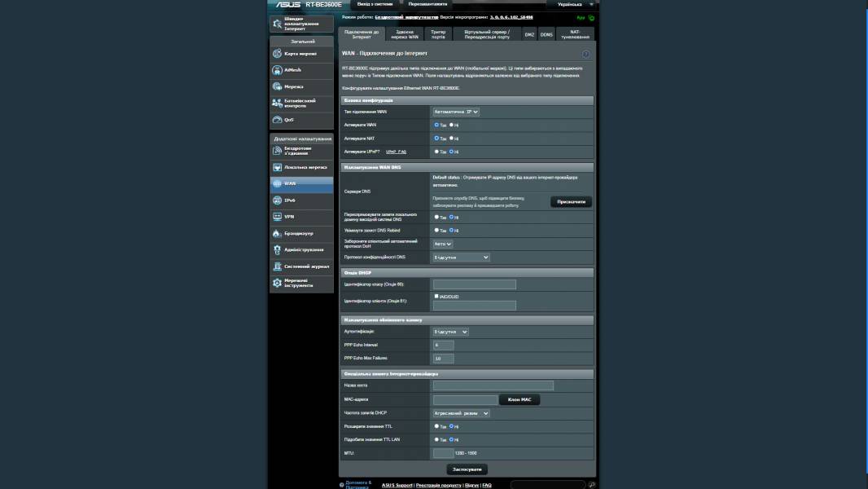Set local domain DNS forwarding to Так

pos(436,217)
